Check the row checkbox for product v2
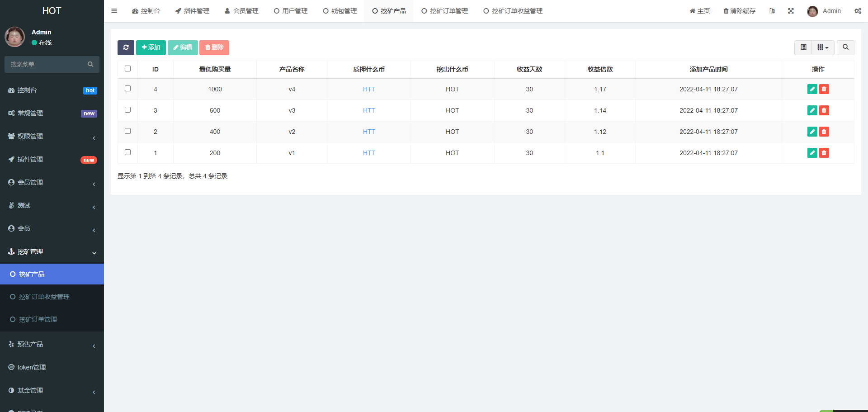Image resolution: width=868 pixels, height=412 pixels. [127, 131]
